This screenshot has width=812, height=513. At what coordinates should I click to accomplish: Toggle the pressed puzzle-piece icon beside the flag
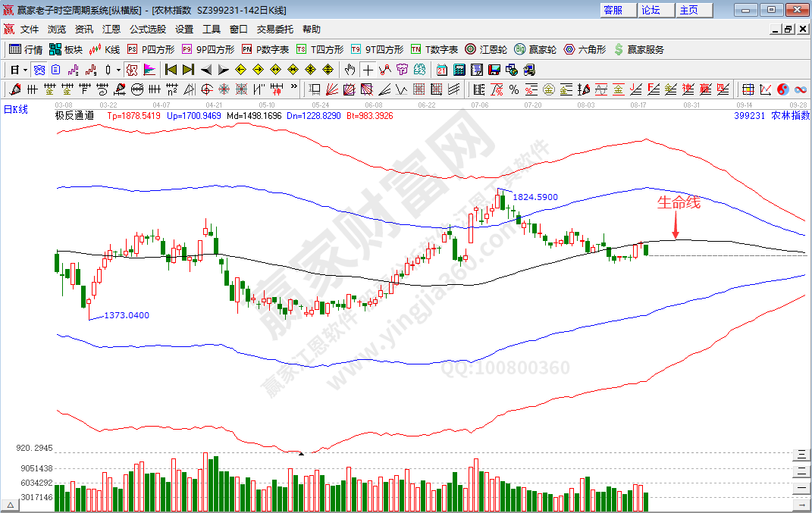(131, 70)
